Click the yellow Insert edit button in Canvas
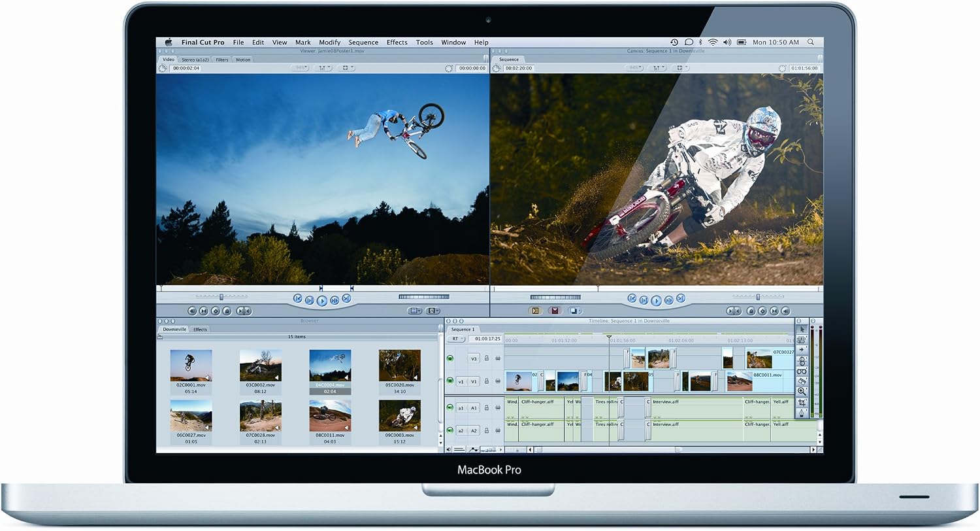Screen dimensions: 980x531 pos(536,311)
